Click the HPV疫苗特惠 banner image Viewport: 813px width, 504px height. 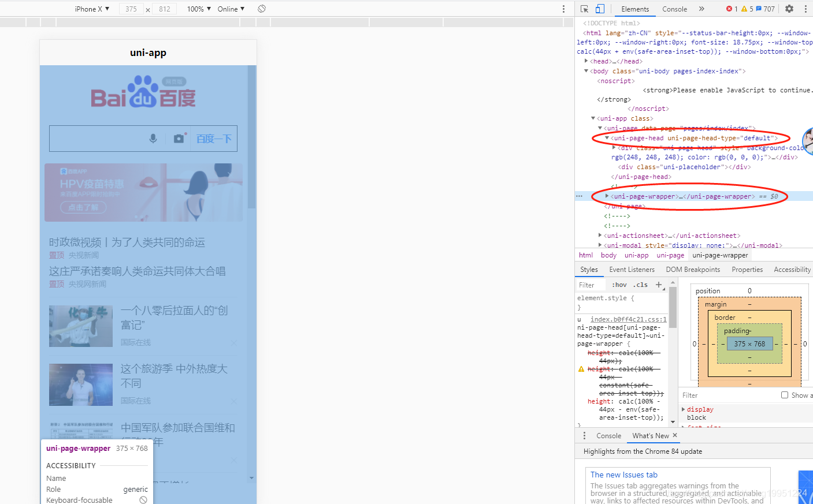click(x=143, y=192)
